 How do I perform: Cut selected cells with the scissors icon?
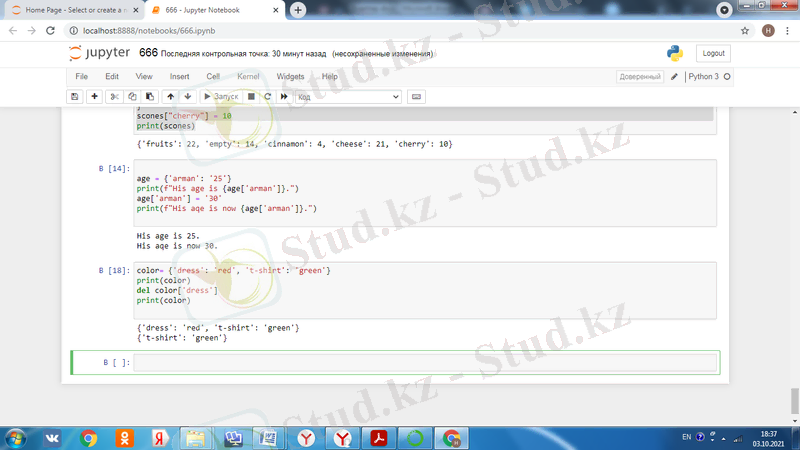coord(114,96)
